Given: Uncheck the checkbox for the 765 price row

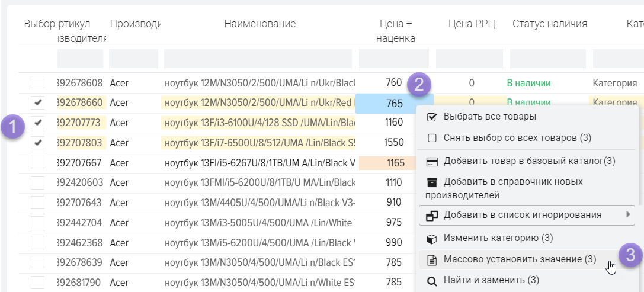Looking at the screenshot, I should pyautogui.click(x=38, y=103).
